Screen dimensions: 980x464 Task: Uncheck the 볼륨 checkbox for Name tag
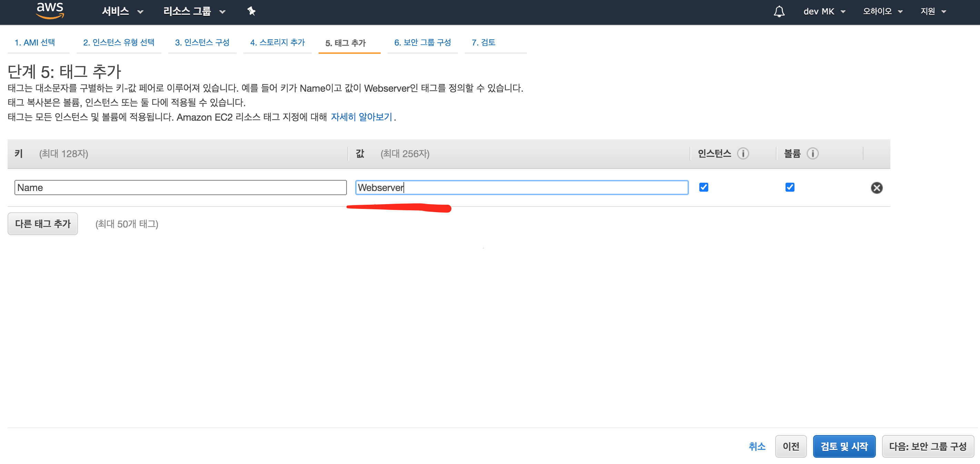[x=790, y=188]
